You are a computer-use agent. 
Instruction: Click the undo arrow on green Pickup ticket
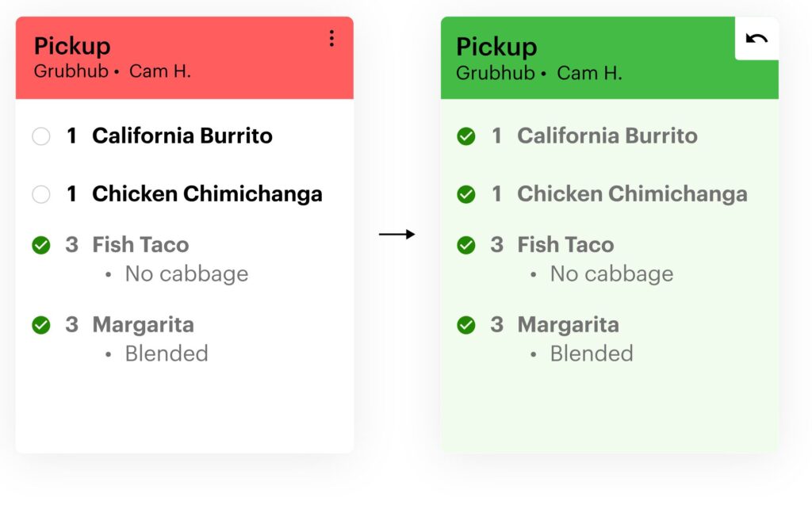point(756,39)
